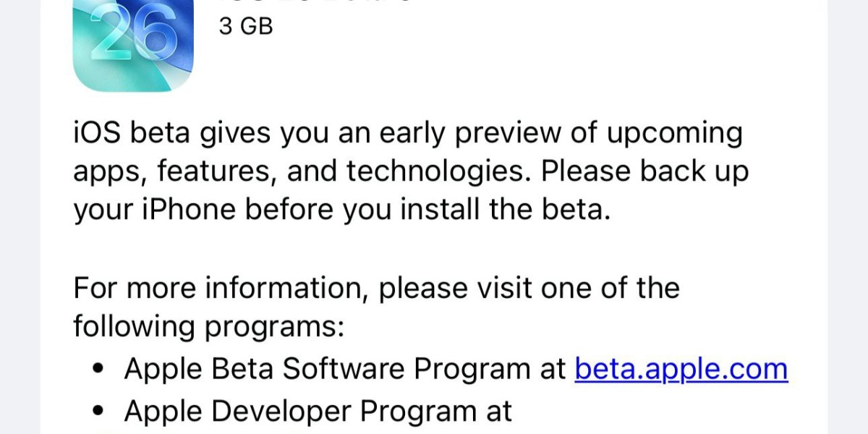The width and height of the screenshot is (868, 434).
Task: Click the 3 GB download size label
Action: click(246, 27)
